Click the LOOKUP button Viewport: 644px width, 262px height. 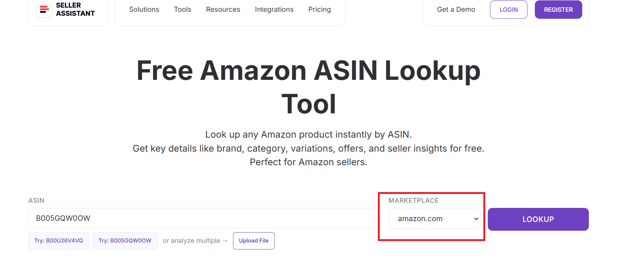tap(538, 219)
